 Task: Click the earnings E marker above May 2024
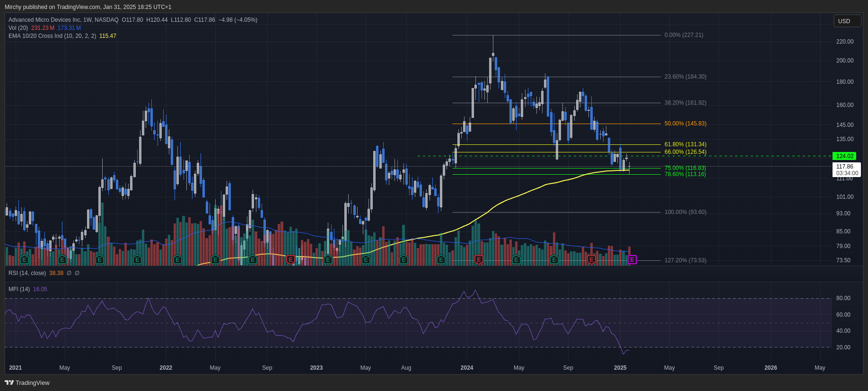click(516, 259)
